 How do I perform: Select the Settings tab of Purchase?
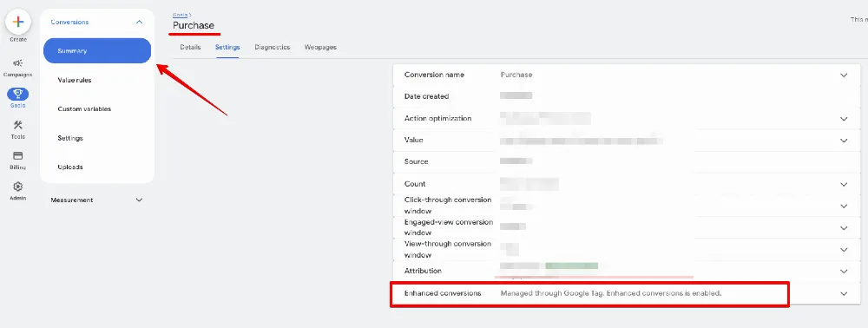[227, 48]
